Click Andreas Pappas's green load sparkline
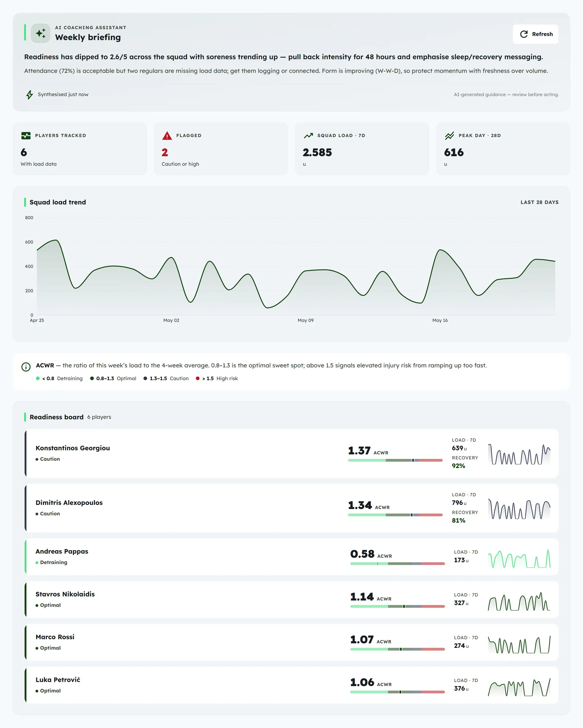The width and height of the screenshot is (583, 728). tap(519, 558)
